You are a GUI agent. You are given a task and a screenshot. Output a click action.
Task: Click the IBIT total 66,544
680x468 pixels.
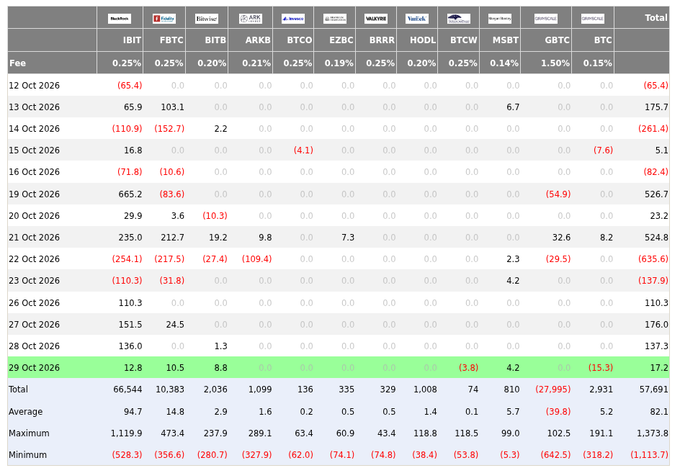click(128, 389)
